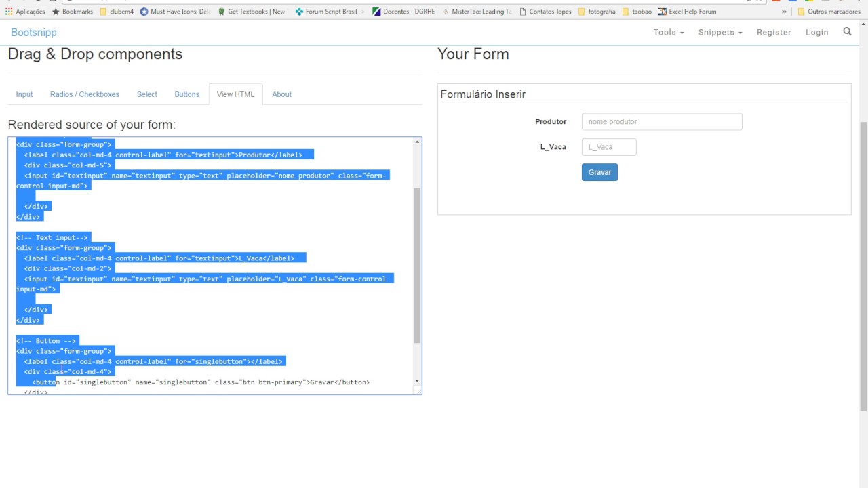Image resolution: width=868 pixels, height=488 pixels.
Task: Open the Bookmarks star bookmark
Action: [74, 12]
